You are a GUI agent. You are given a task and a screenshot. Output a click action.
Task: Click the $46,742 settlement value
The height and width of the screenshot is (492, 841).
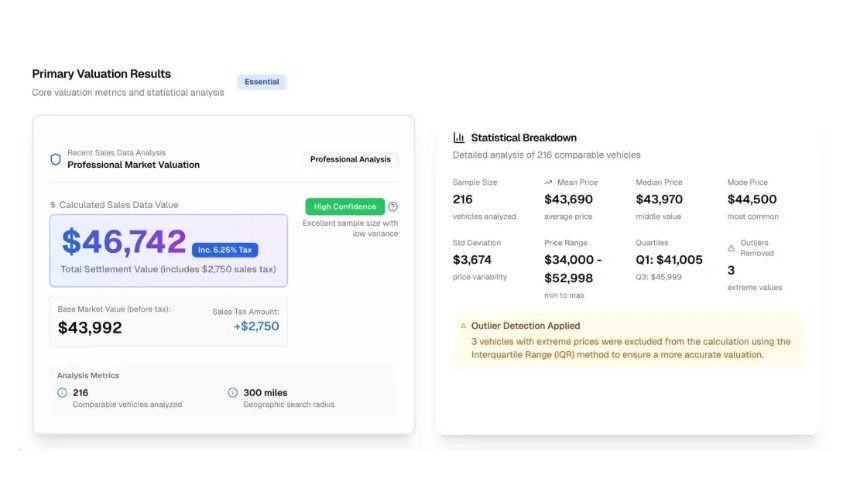123,241
